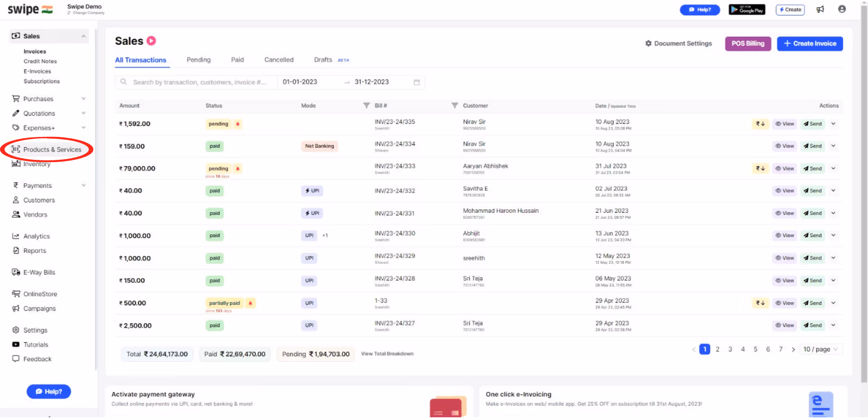This screenshot has width=868, height=420.
Task: View invoice INV/23-24/334
Action: pos(784,146)
